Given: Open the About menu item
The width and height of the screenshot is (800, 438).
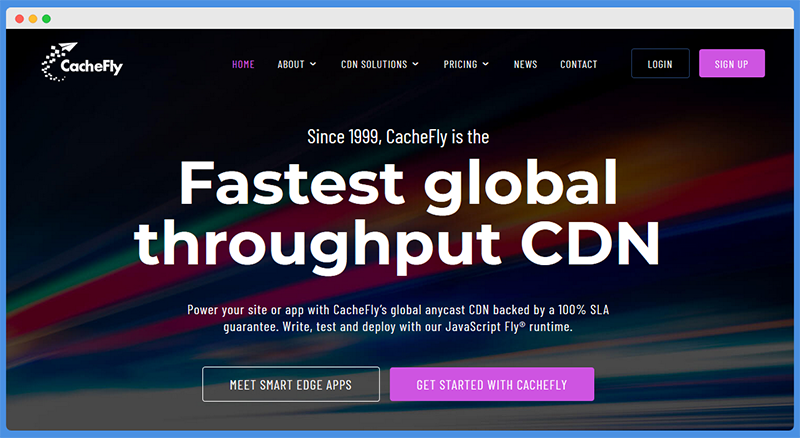Looking at the screenshot, I should (x=291, y=64).
